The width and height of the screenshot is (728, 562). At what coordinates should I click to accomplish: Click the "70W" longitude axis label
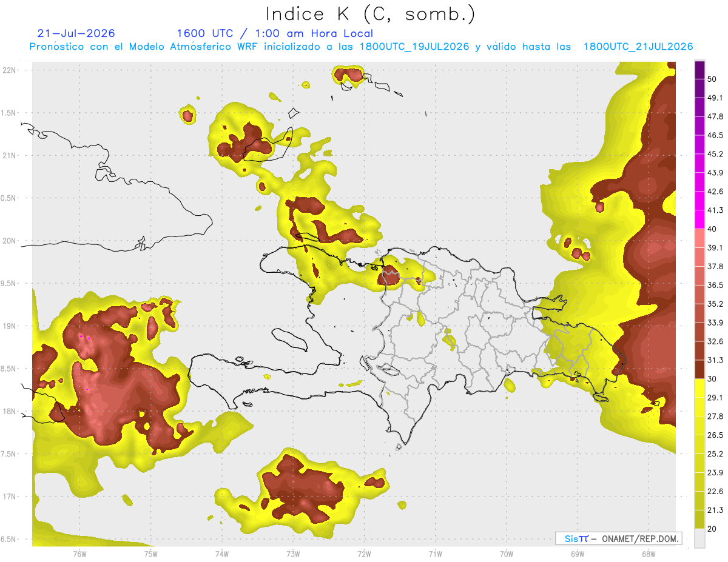pos(507,554)
